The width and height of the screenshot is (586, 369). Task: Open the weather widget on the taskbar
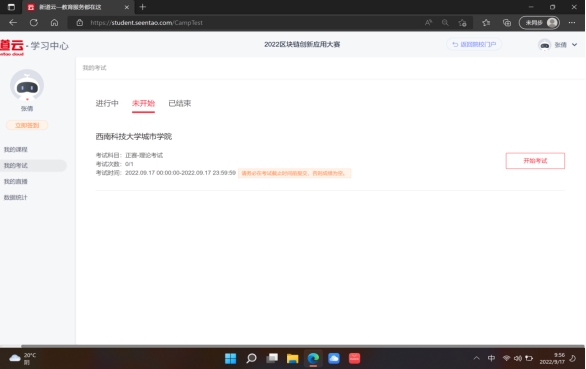(x=22, y=358)
